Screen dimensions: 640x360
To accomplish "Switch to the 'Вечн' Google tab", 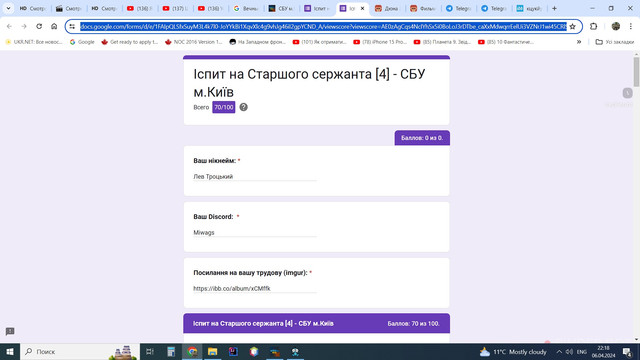I will [x=246, y=8].
